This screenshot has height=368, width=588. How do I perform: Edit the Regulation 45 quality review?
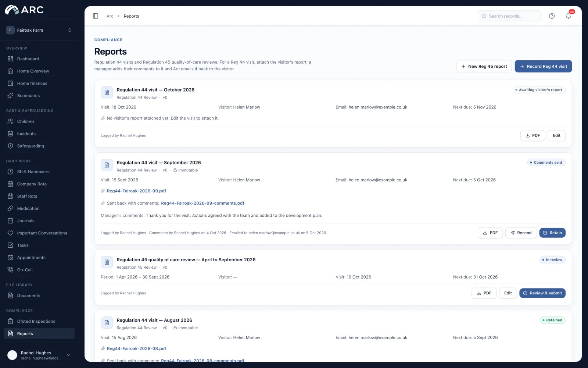coord(508,293)
